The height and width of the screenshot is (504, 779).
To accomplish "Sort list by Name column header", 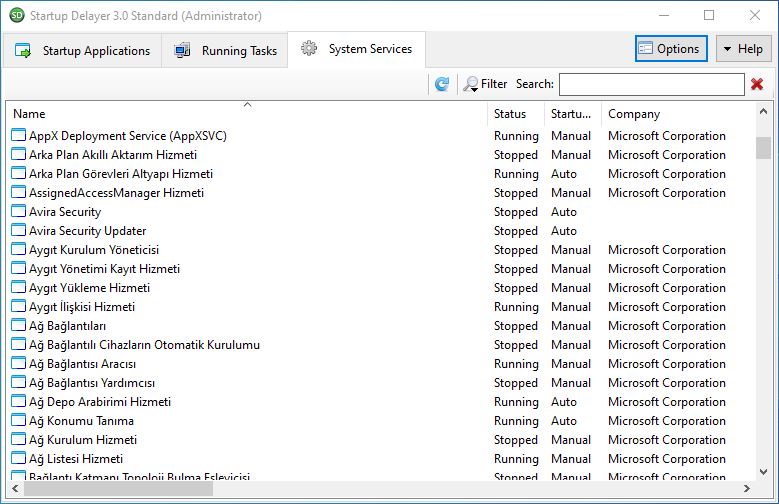I will click(247, 114).
